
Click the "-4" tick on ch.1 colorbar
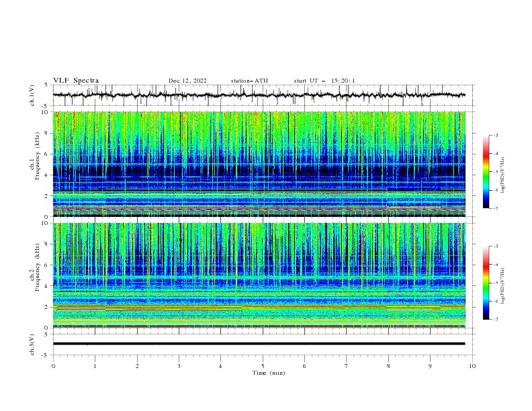(495, 154)
